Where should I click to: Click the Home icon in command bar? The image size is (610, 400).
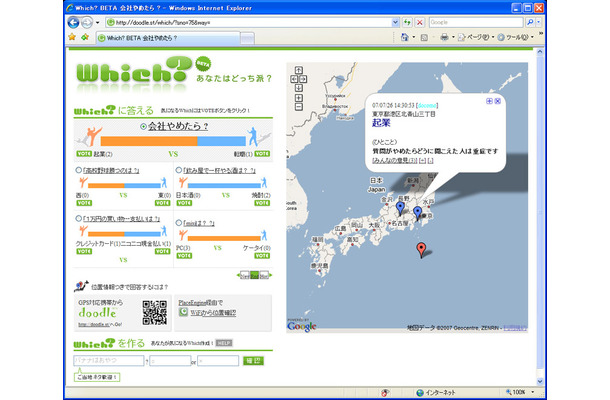405,37
